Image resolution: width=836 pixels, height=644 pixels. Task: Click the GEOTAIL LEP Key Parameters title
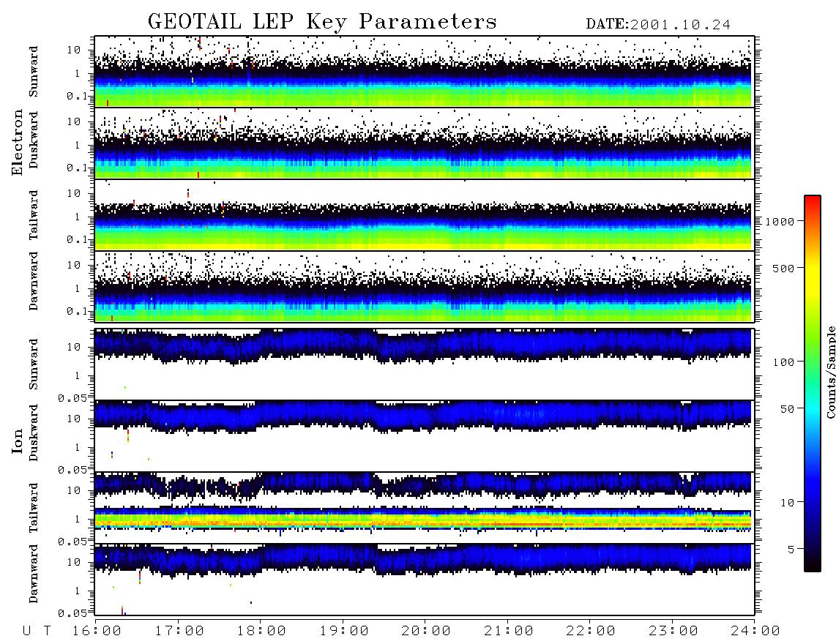point(322,22)
